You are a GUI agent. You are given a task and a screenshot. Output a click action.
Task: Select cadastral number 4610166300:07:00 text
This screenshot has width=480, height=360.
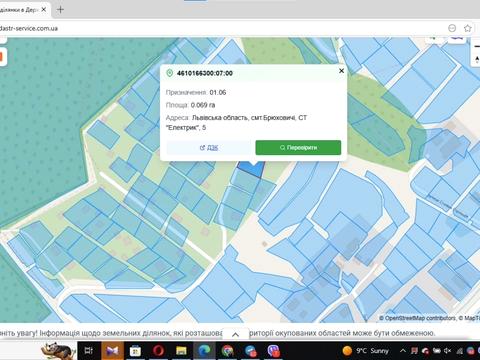(x=205, y=73)
